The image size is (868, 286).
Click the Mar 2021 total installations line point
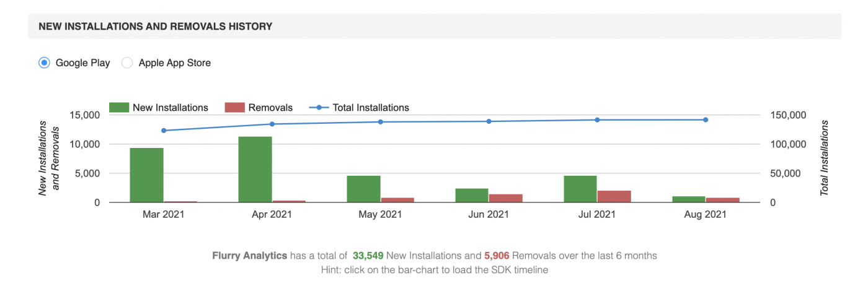pos(164,131)
